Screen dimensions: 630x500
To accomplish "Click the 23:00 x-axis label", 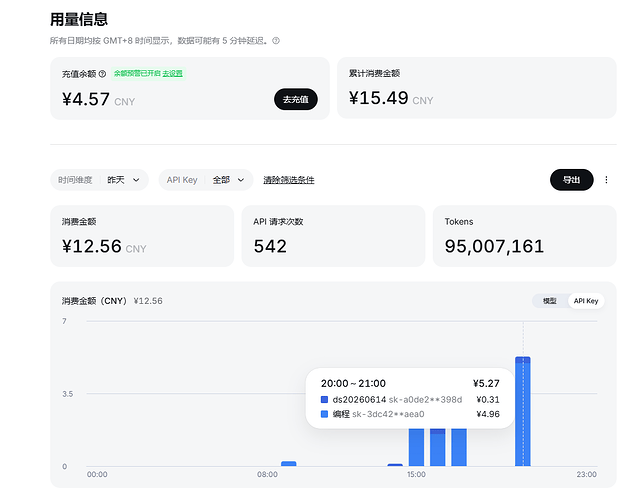I will click(x=587, y=474).
